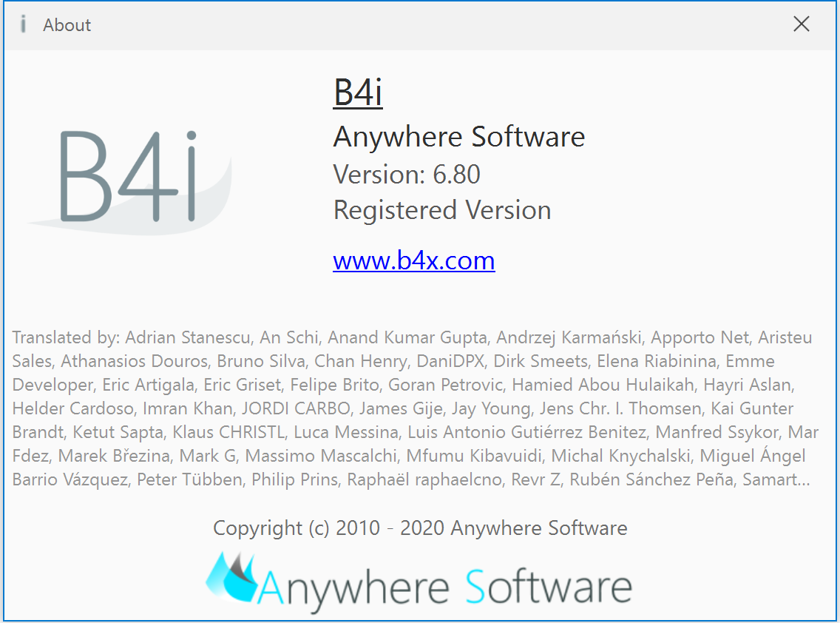
Task: Click the Anywhere Software company name heading
Action: (x=459, y=137)
